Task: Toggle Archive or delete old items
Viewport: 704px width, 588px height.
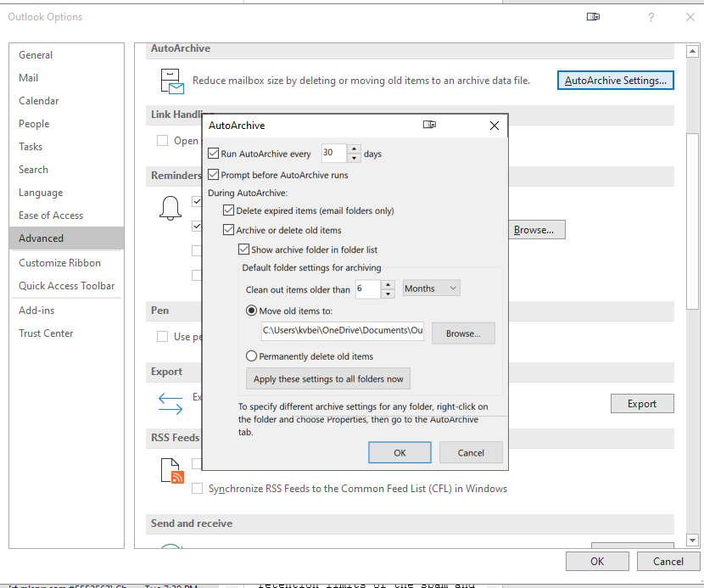Action: coord(228,230)
